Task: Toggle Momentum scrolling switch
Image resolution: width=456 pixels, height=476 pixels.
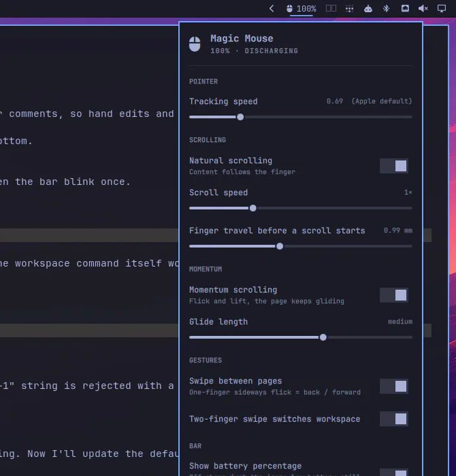Action: [393, 295]
